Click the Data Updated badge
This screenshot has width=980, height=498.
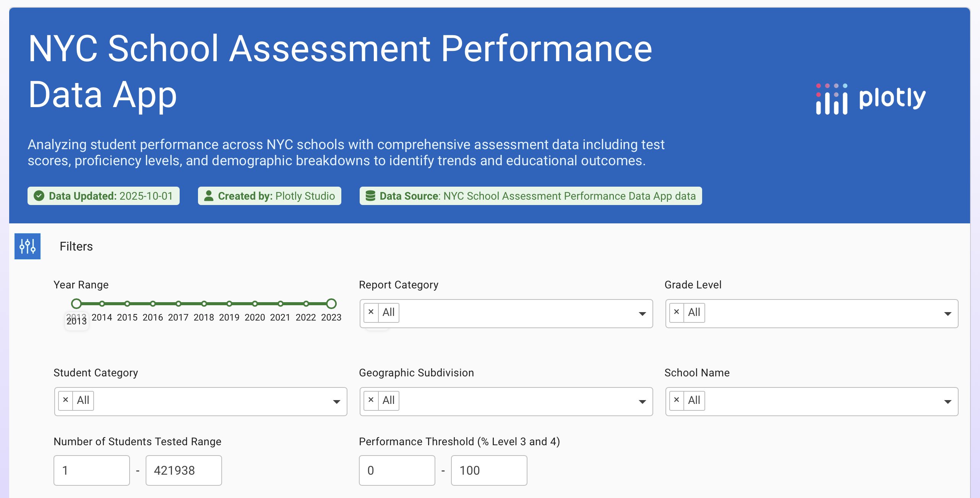[104, 196]
